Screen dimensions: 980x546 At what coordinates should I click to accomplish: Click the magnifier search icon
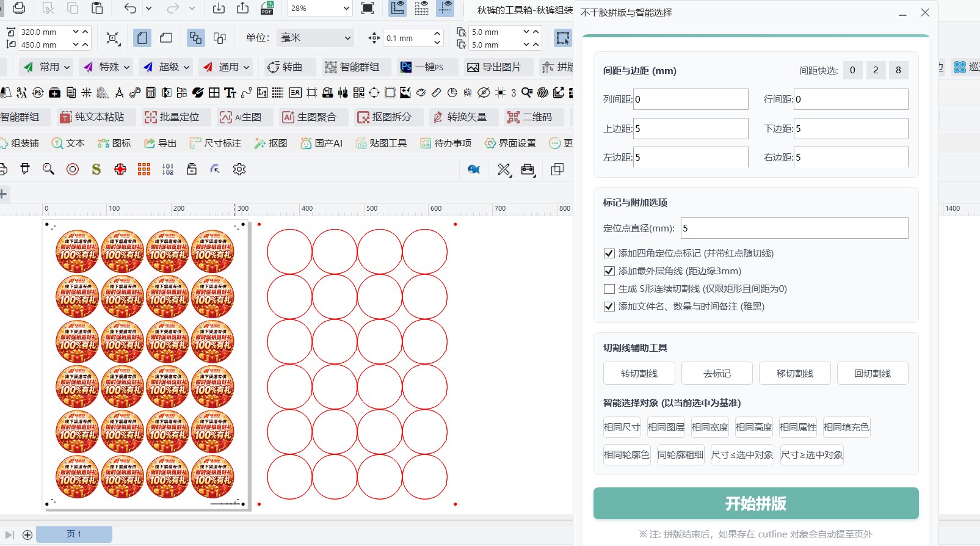48,169
